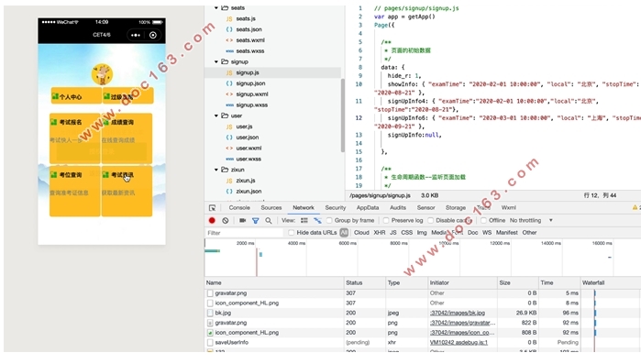
Task: Clear the network log
Action: click(x=226, y=220)
